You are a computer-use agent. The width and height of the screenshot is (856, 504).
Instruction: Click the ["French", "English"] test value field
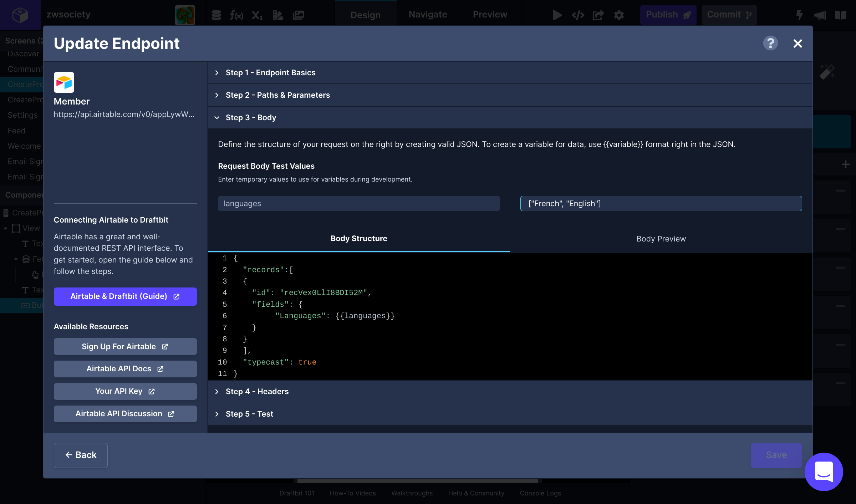point(661,204)
